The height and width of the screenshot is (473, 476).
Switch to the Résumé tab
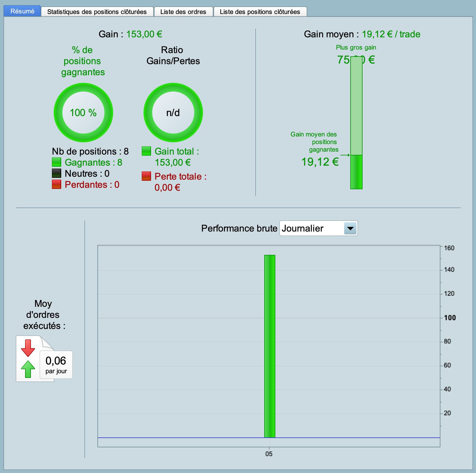click(x=22, y=11)
